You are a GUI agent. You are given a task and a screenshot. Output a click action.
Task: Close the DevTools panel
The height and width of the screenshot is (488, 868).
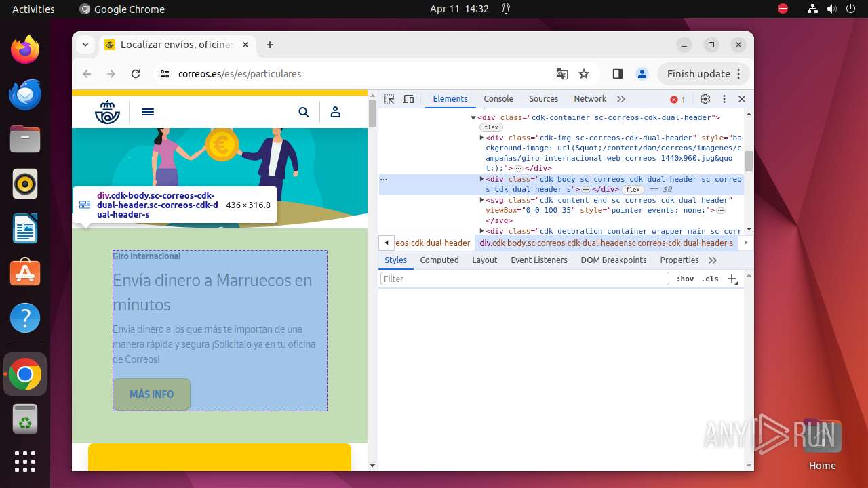coord(742,99)
